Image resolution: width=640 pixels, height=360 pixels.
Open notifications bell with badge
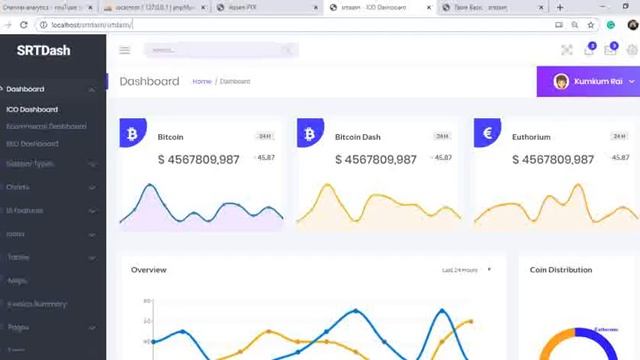[589, 49]
